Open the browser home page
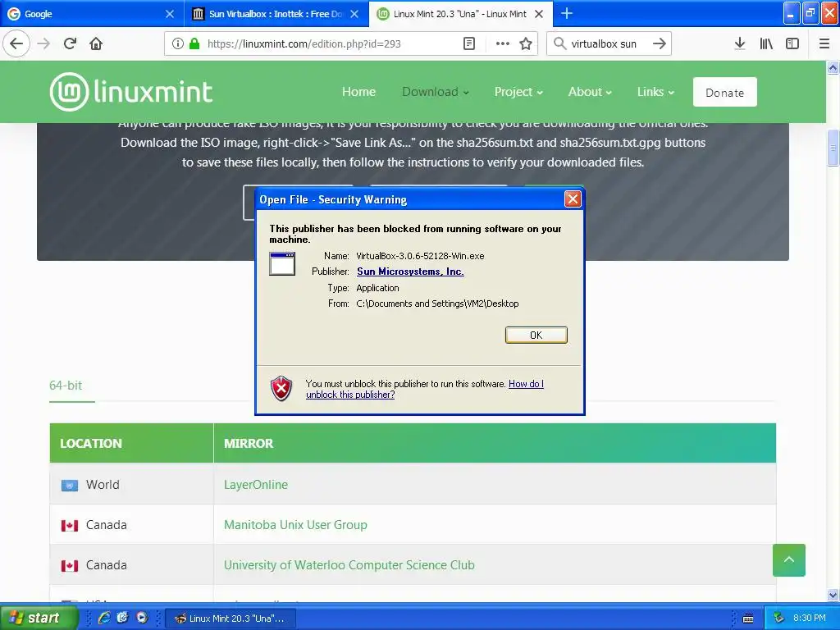This screenshot has height=630, width=840. click(96, 43)
